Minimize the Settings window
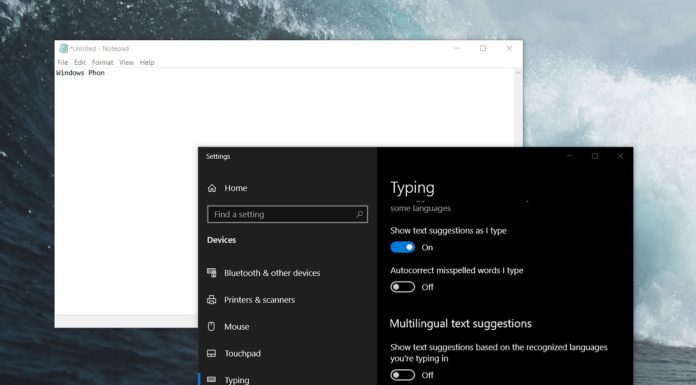696x385 pixels. (569, 156)
